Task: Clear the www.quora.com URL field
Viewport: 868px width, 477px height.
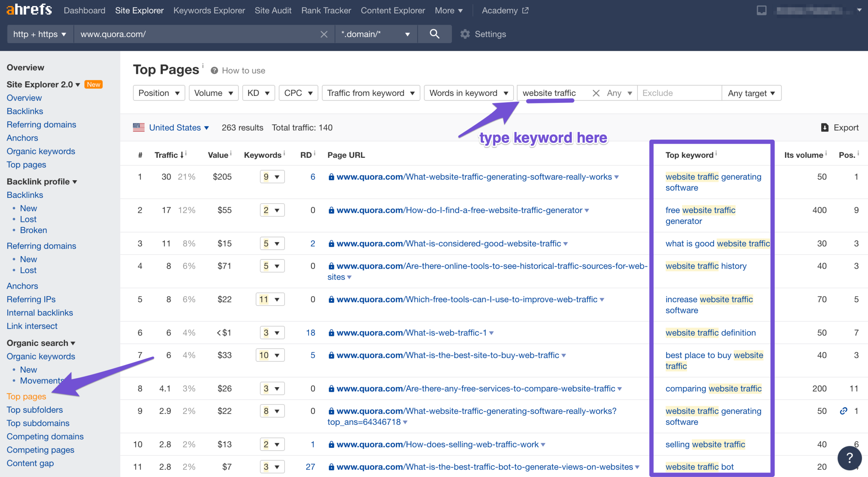Action: tap(324, 34)
